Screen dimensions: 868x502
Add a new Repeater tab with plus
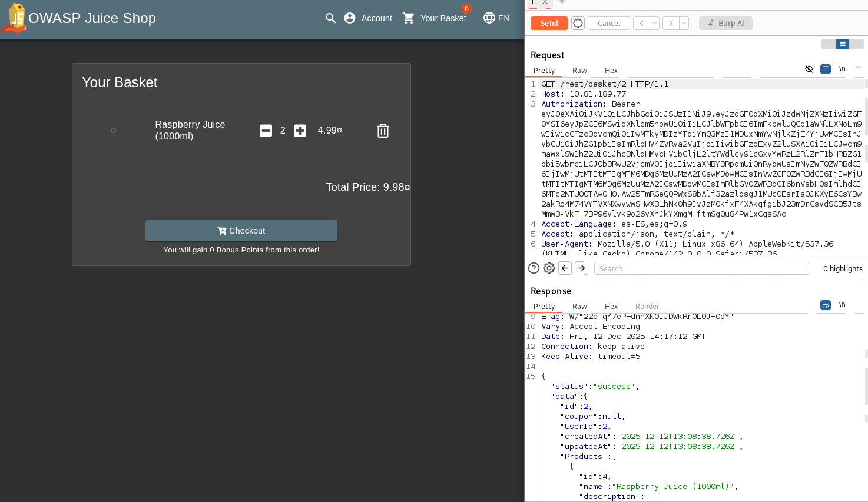pyautogui.click(x=562, y=2)
